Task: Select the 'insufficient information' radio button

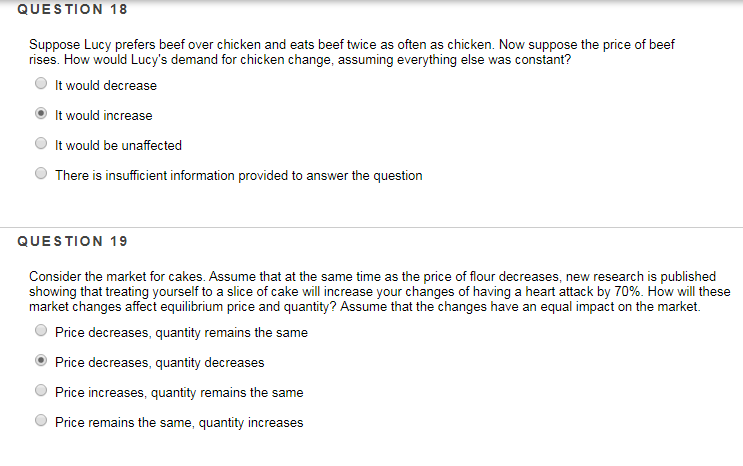Action: [x=41, y=175]
